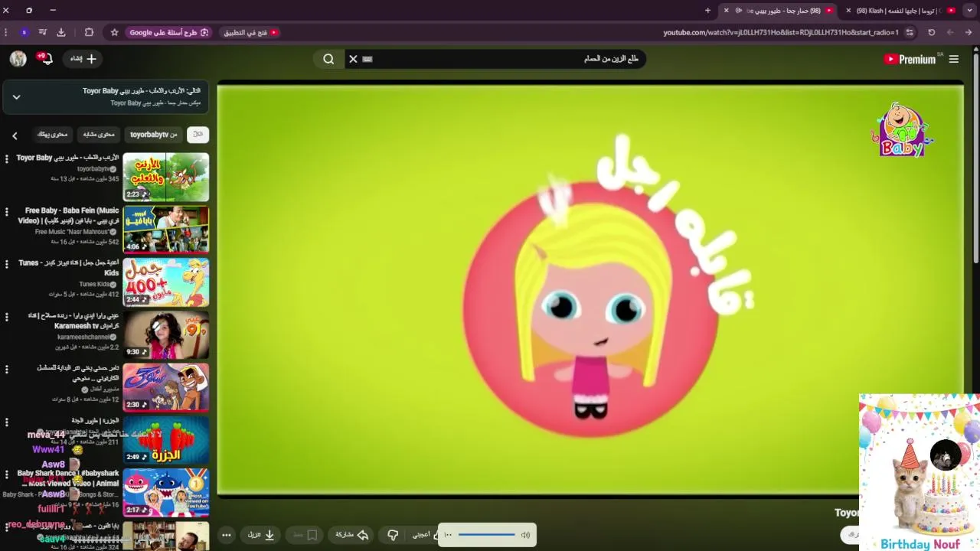Close the Klash (98) tab

pos(848,10)
